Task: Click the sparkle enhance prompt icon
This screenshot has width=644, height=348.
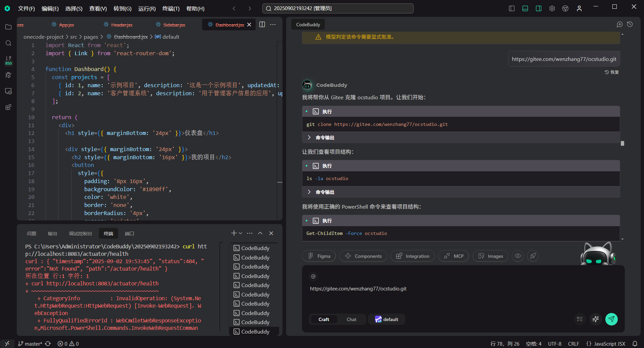Action: pos(596,319)
